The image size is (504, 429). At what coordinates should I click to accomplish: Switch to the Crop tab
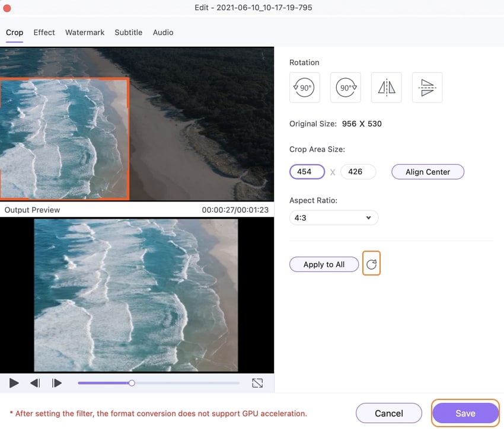(x=14, y=33)
